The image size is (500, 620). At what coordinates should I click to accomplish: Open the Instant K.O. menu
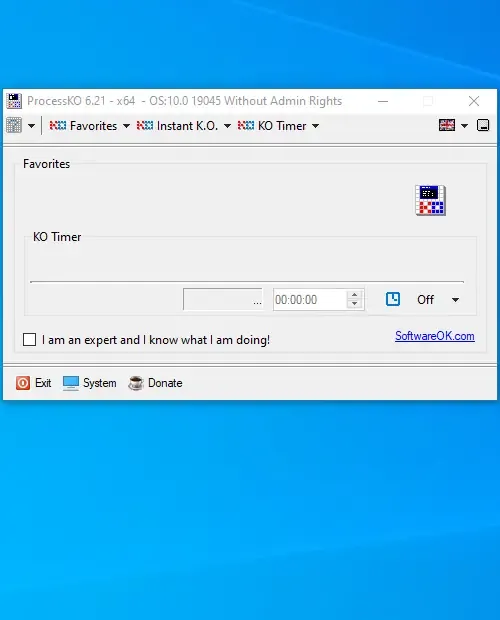tap(187, 126)
